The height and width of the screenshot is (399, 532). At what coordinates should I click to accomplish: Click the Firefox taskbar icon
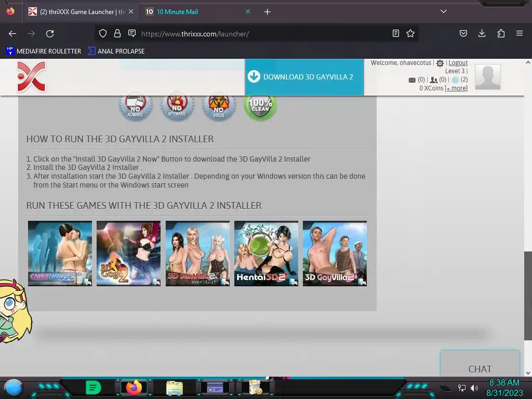[x=134, y=388]
